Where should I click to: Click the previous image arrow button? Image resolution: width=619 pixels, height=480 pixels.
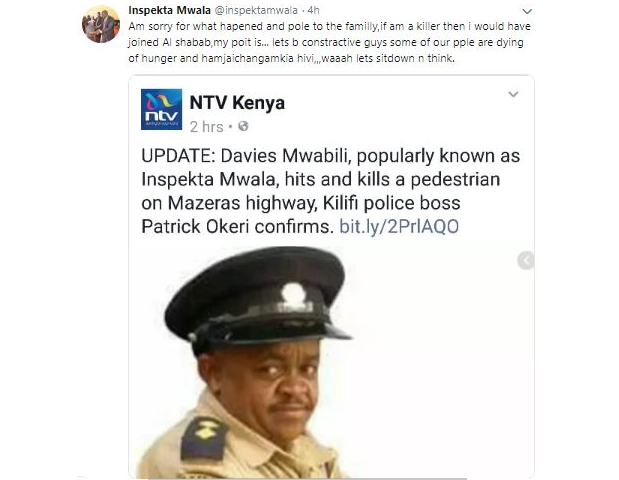coord(526,260)
